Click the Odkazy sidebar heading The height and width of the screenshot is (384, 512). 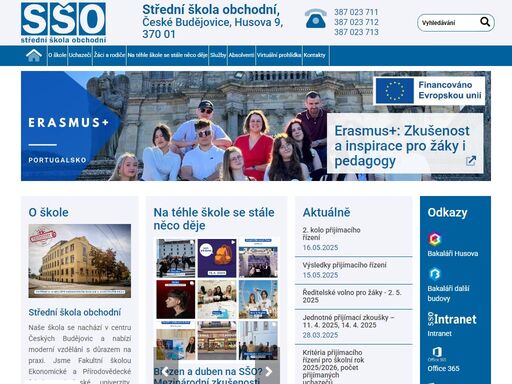coord(447,213)
